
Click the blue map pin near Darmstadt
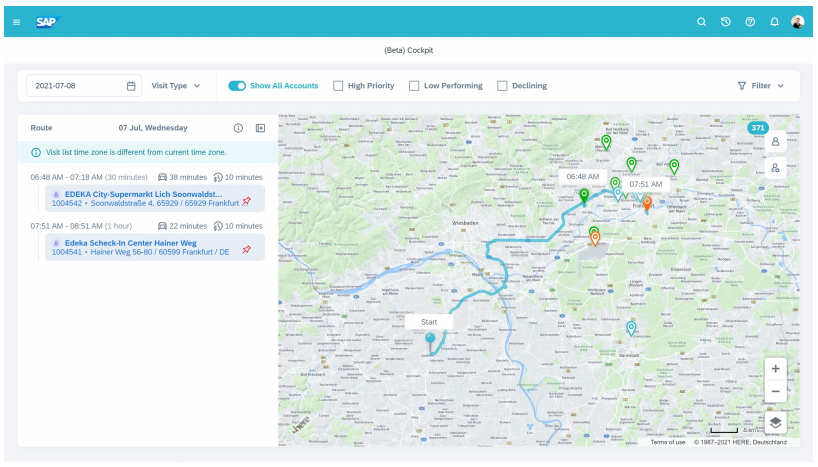pos(631,328)
